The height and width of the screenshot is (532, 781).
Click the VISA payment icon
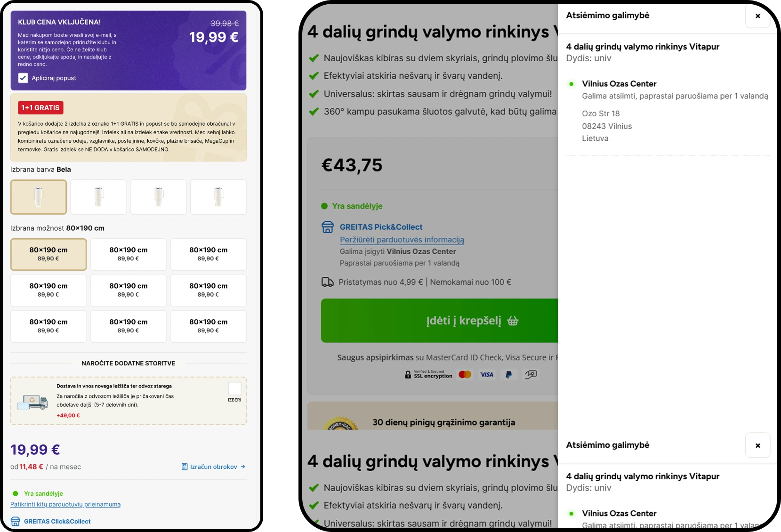click(487, 375)
